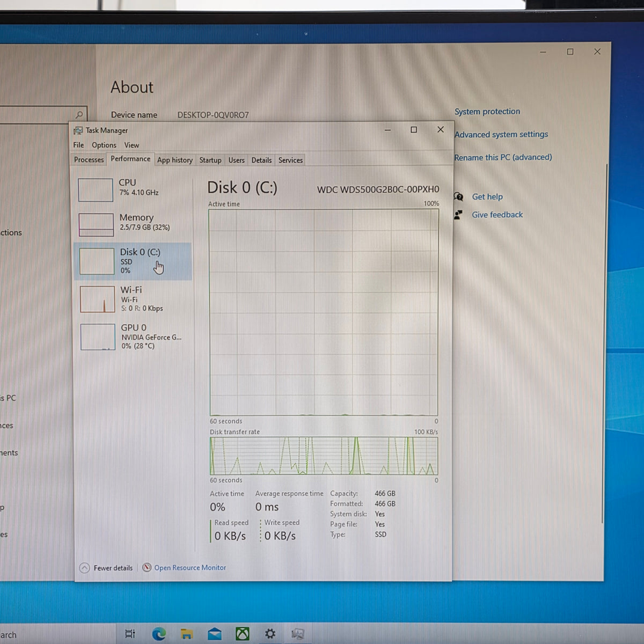Click the Type SSD value in details
644x644 pixels.
(380, 535)
